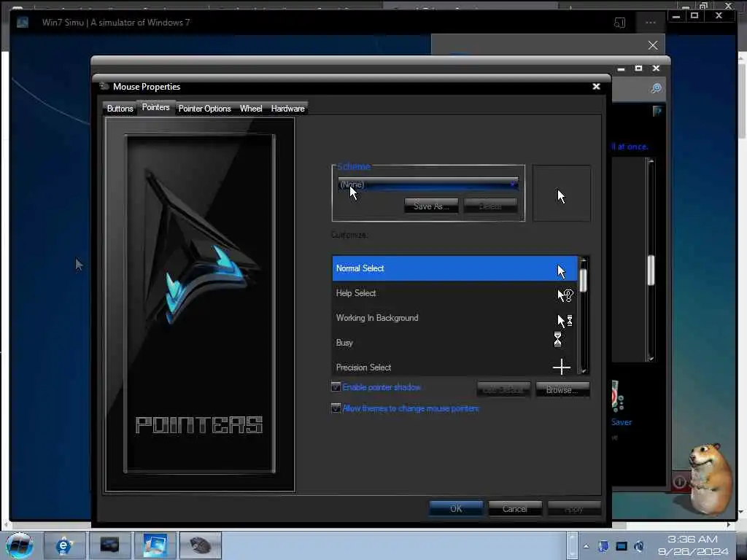The height and width of the screenshot is (560, 747).
Task: Maximize the background personalization window
Action: pos(638,69)
